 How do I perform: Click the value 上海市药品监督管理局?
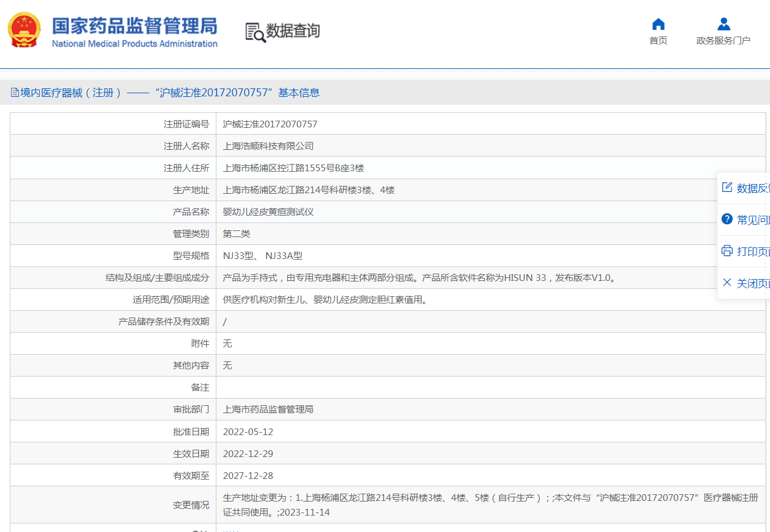tap(268, 409)
